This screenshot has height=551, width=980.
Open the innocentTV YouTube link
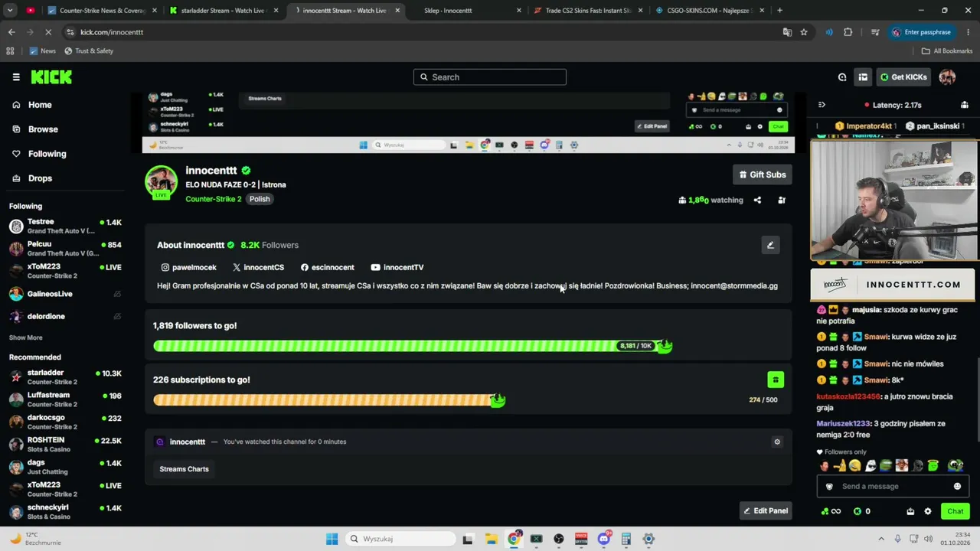[x=397, y=267]
